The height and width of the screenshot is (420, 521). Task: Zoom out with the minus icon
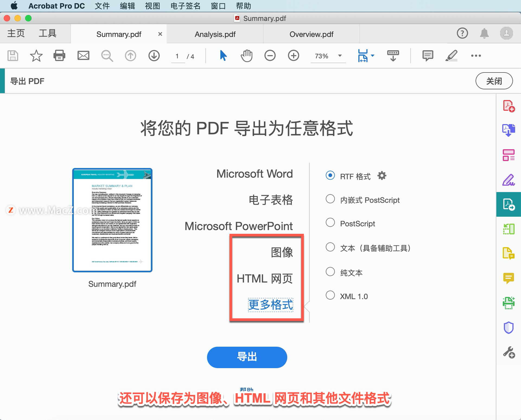pyautogui.click(x=270, y=56)
